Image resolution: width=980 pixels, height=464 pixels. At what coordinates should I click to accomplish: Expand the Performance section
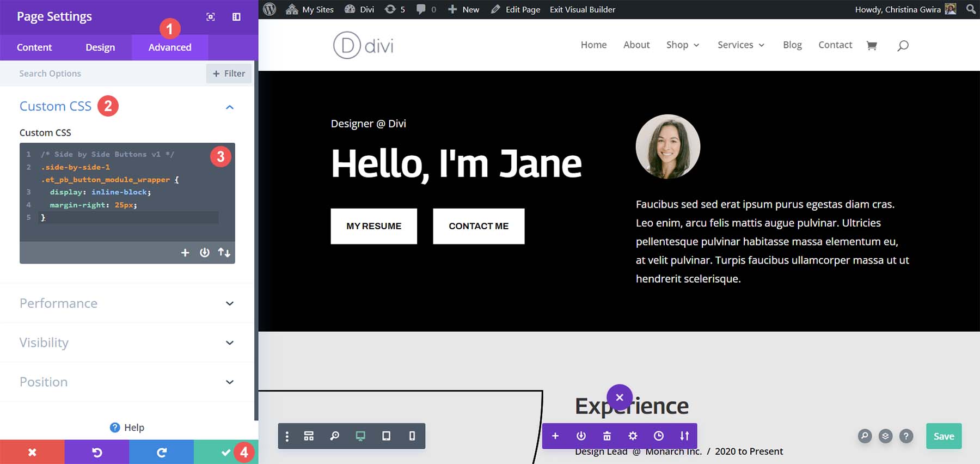coord(127,303)
